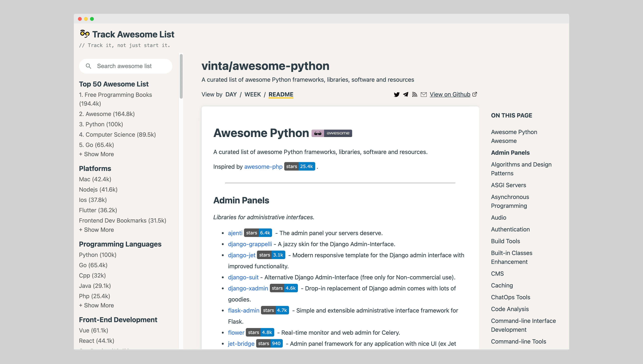The height and width of the screenshot is (364, 643).
Task: Click the django-jet stars 3.1k badge
Action: coord(271,255)
